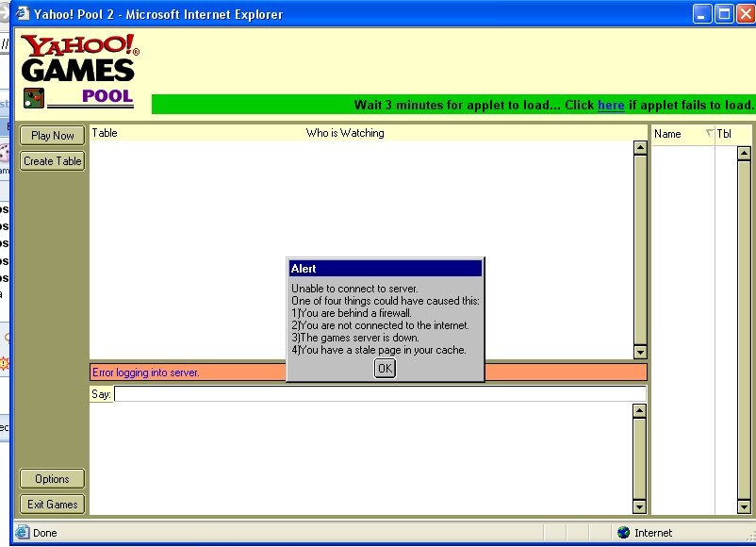Click chat area scrollbar up arrow

(639, 411)
